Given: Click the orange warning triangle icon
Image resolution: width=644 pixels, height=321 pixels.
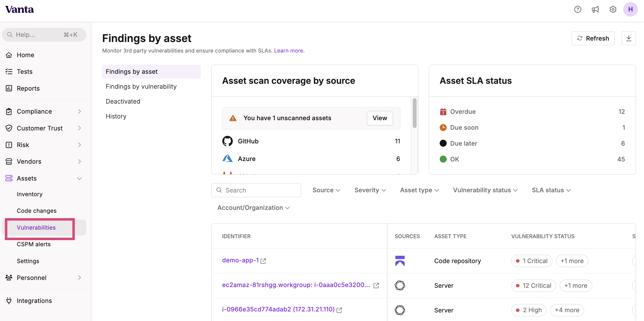Looking at the screenshot, I should [x=233, y=118].
